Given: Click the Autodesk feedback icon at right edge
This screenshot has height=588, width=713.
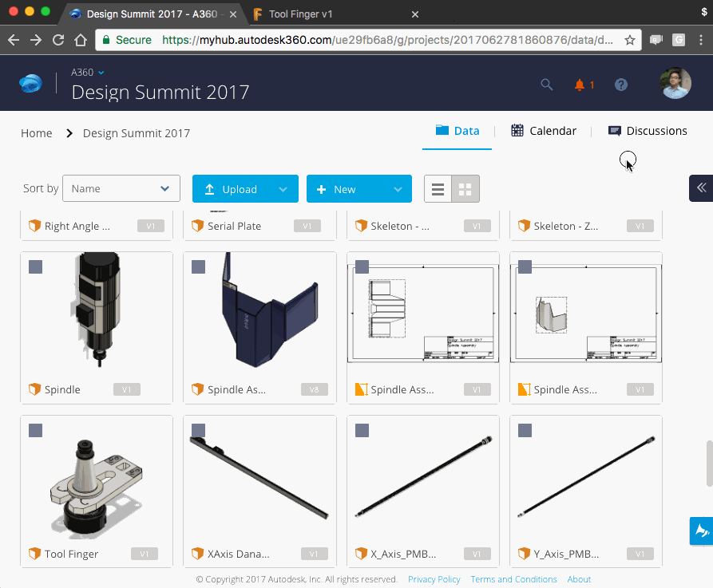Looking at the screenshot, I should (701, 531).
